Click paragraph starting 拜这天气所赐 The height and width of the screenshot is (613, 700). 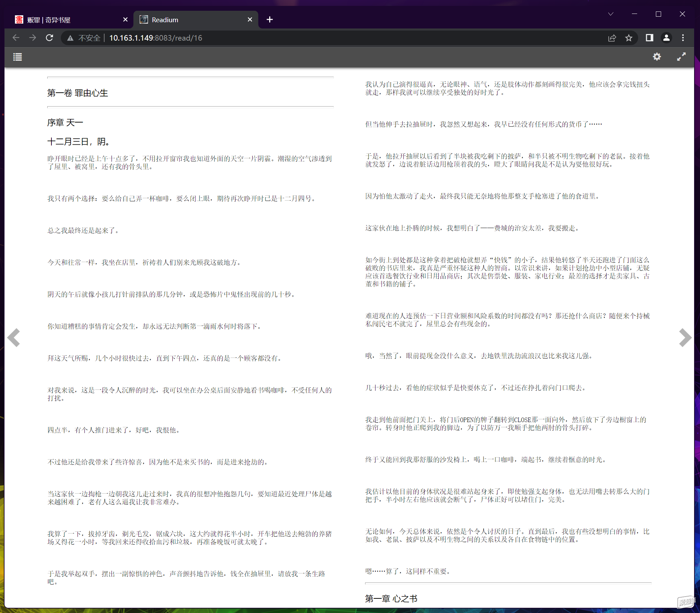(165, 358)
